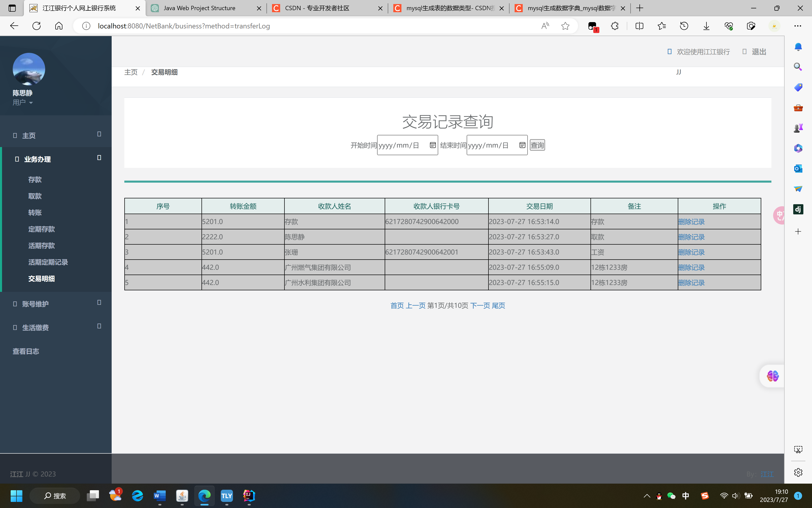The width and height of the screenshot is (812, 508).
Task: Open the downloads icon
Action: [x=706, y=26]
